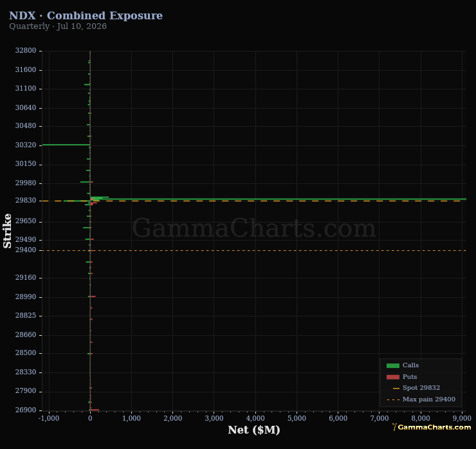Click the Net ($M) axis title

pos(254,430)
